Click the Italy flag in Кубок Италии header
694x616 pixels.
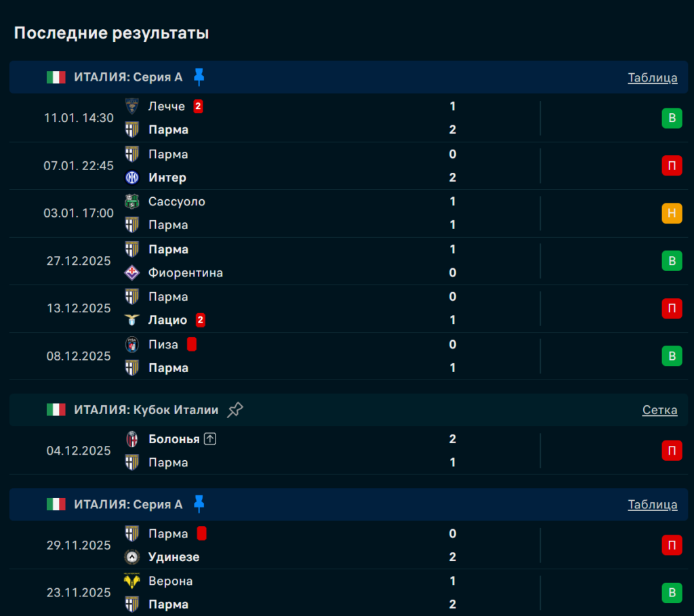tap(56, 409)
